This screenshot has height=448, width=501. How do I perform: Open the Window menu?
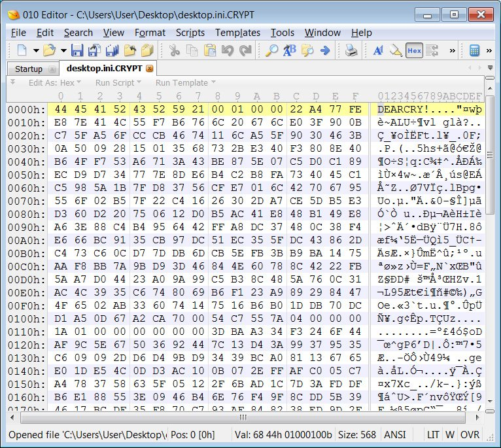(x=322, y=33)
